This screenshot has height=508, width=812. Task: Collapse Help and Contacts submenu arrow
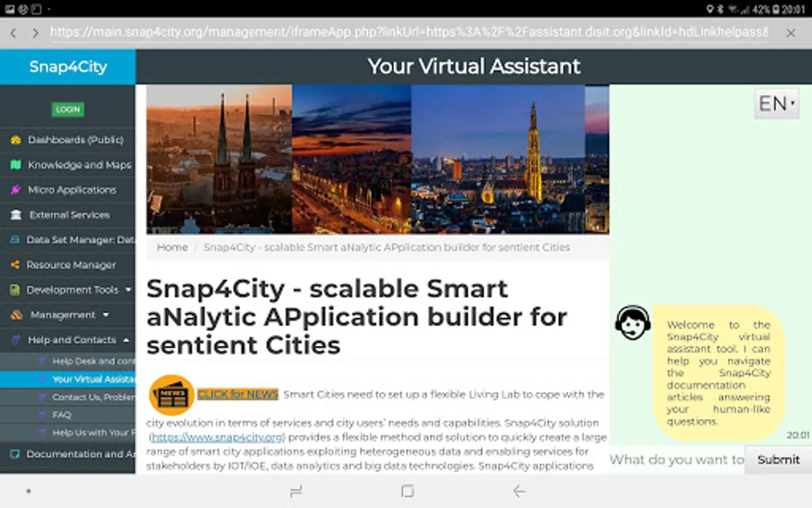tap(126, 340)
